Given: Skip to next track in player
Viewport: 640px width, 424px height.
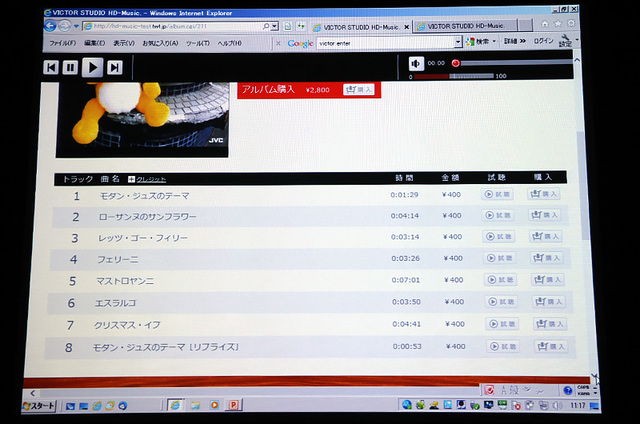Looking at the screenshot, I should tap(115, 67).
